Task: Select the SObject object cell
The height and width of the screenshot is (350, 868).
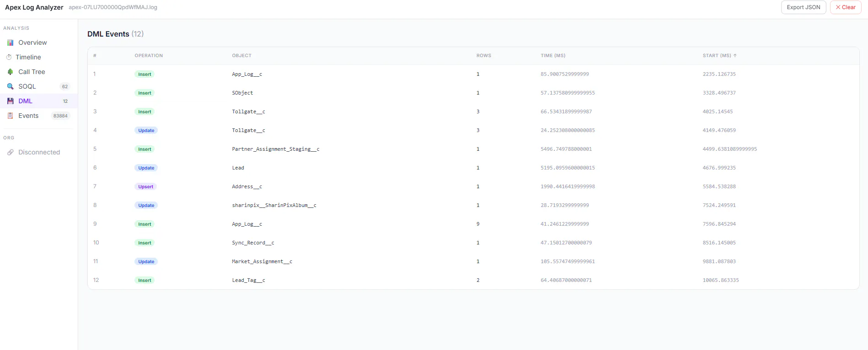Action: [x=242, y=93]
